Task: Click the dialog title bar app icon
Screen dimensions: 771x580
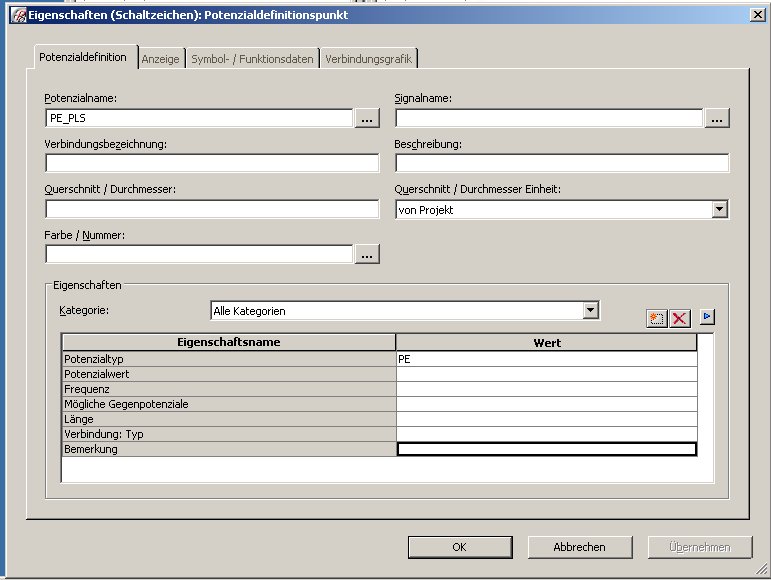Action: (x=17, y=14)
